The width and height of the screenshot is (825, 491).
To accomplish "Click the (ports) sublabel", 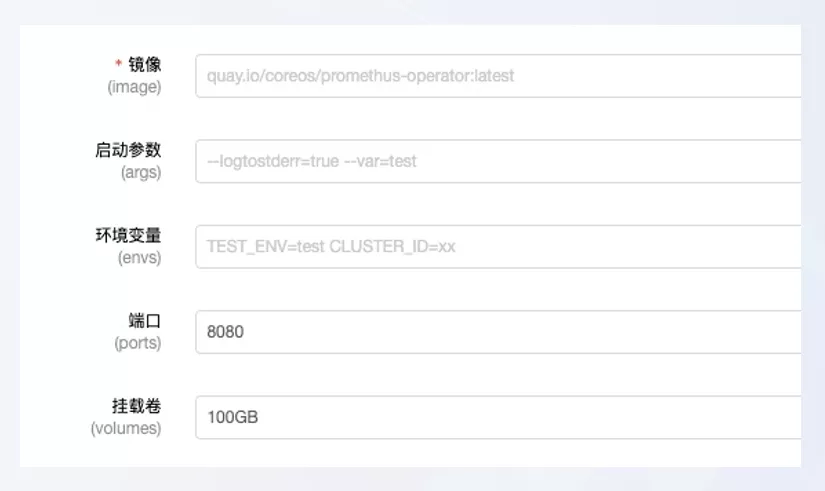I will (x=138, y=343).
